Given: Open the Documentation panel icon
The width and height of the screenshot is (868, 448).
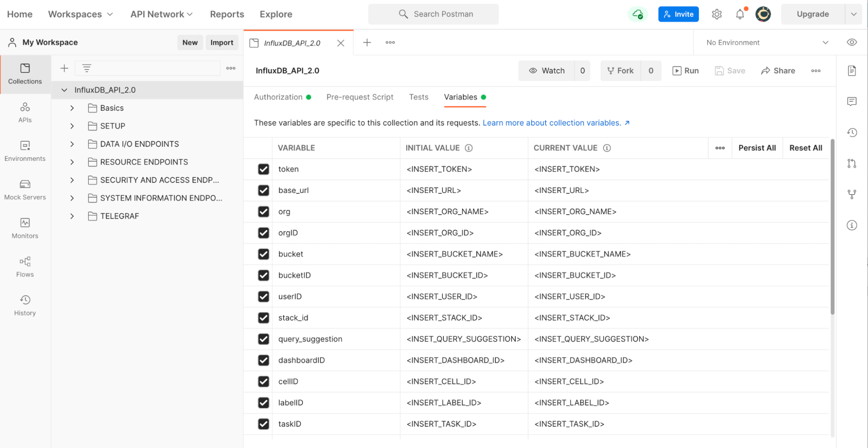Looking at the screenshot, I should coord(852,70).
